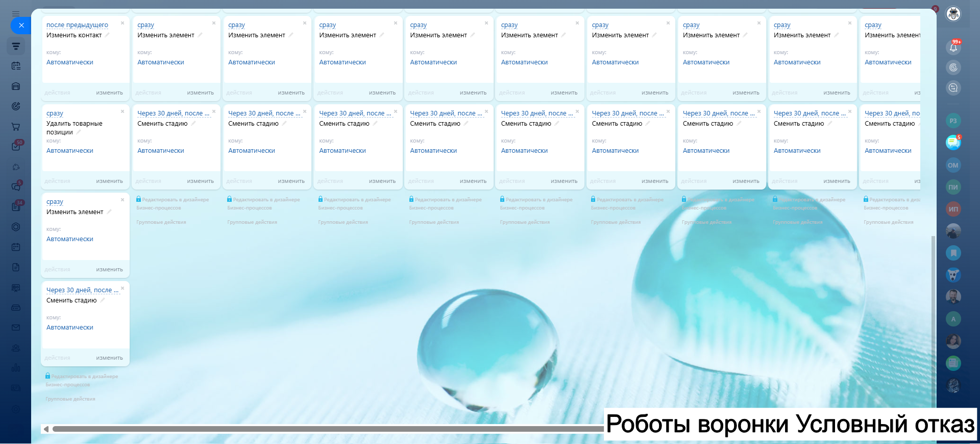Click 'изменить' on 'Удалить товарные позиции' card

point(110,181)
